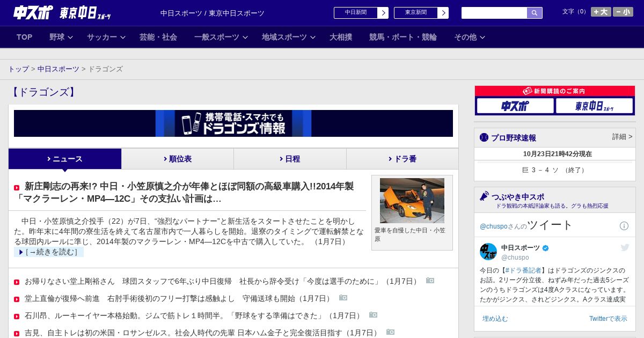Decrease text size with −小 button
Screen dimensions: 644x338
point(623,12)
